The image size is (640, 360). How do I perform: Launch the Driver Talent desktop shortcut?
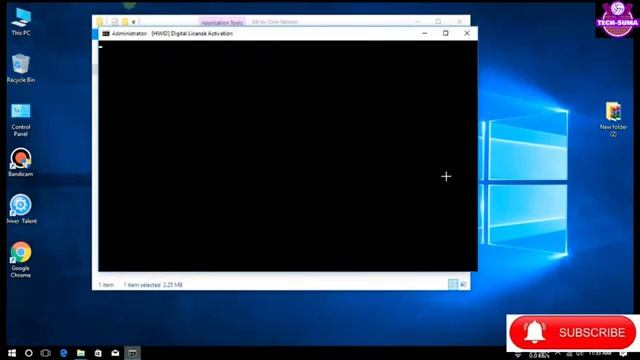tap(21, 209)
